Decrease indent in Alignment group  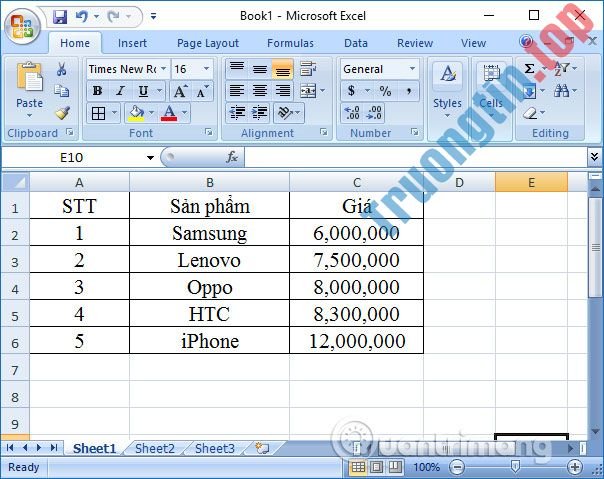[x=237, y=113]
